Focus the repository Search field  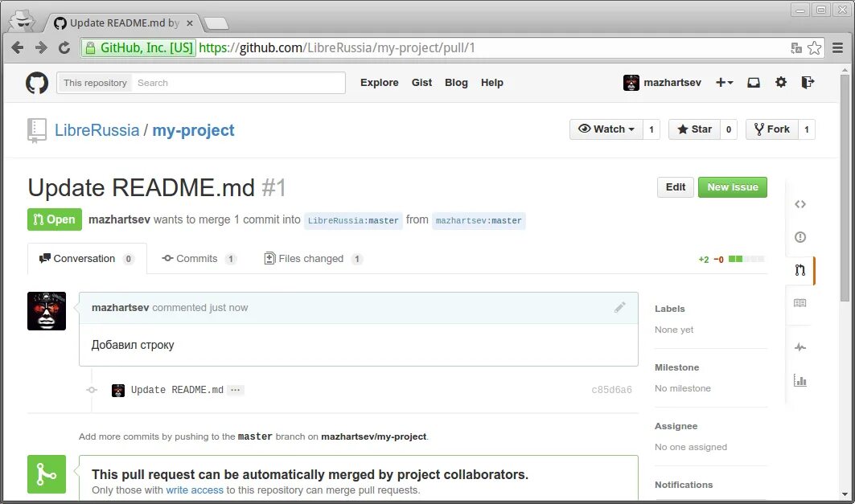pos(238,83)
